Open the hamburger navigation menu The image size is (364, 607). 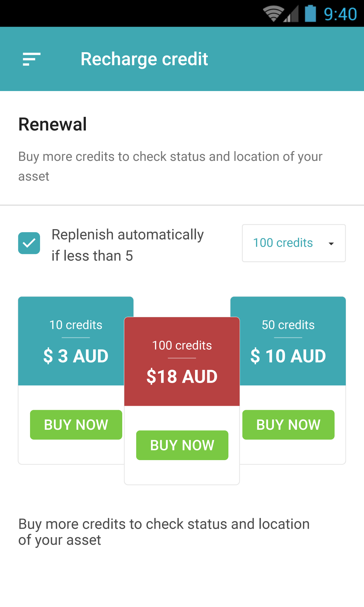32,59
